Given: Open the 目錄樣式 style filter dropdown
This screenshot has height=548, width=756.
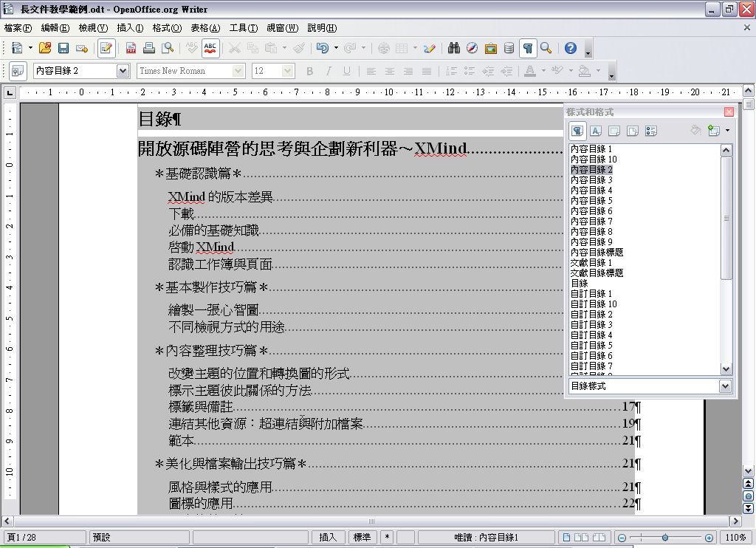Looking at the screenshot, I should 725,386.
